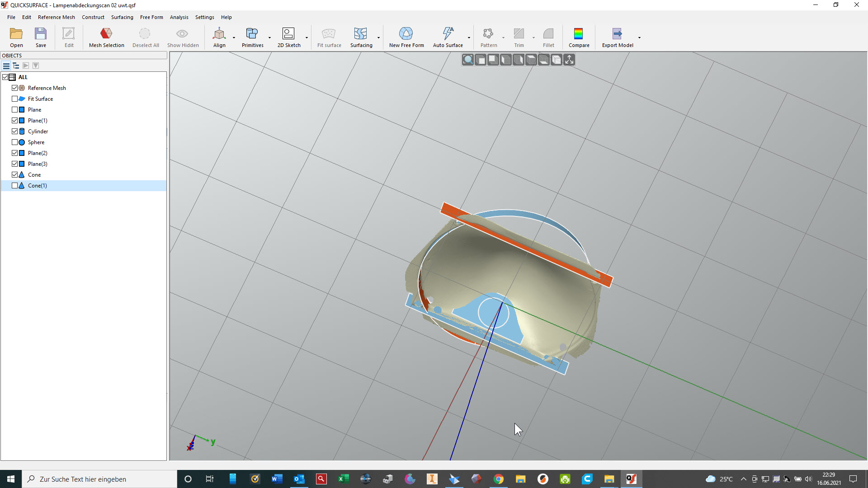Open the Analysis menu
Viewport: 868px width, 488px height.
[179, 17]
